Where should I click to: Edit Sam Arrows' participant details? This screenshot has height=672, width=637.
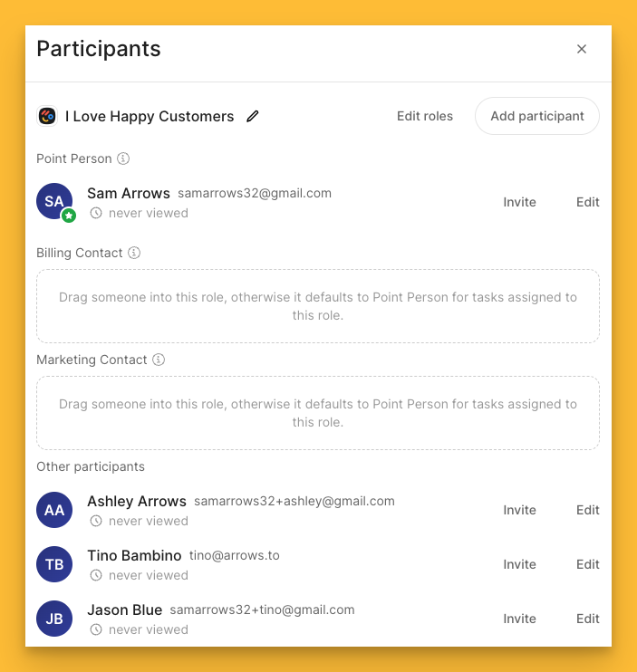pos(588,202)
